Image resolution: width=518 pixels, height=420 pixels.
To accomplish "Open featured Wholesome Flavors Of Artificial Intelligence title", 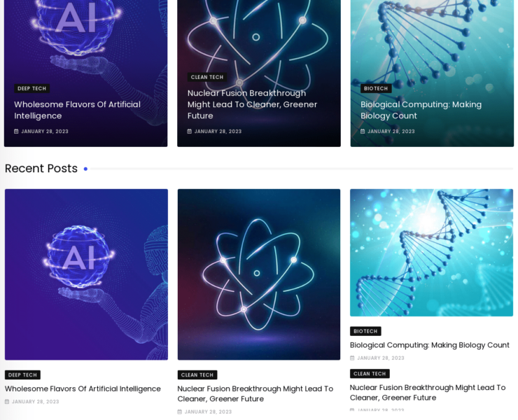I will tap(77, 110).
